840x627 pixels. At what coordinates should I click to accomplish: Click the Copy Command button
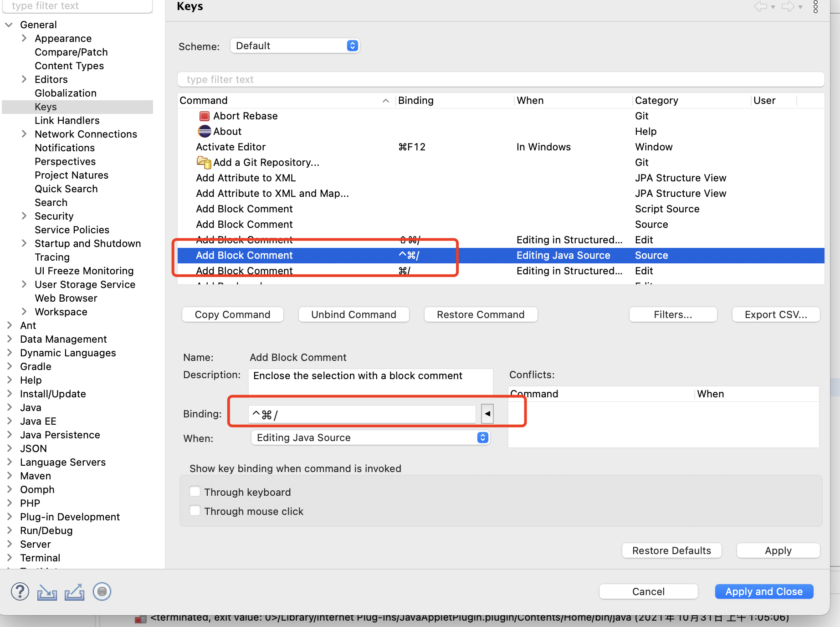(x=233, y=314)
